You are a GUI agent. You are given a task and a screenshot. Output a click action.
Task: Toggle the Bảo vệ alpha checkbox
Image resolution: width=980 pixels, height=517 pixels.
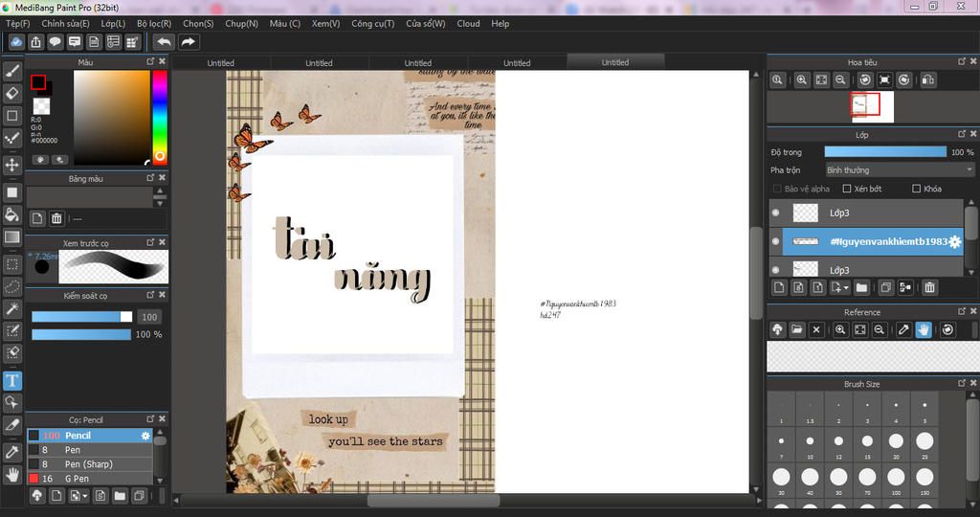pyautogui.click(x=777, y=189)
